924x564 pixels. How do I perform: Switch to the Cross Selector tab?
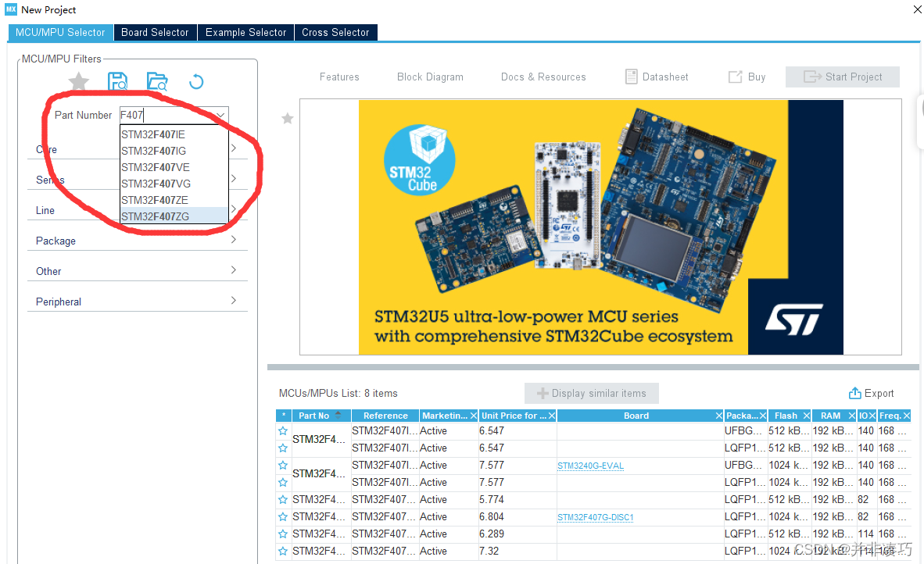(335, 32)
